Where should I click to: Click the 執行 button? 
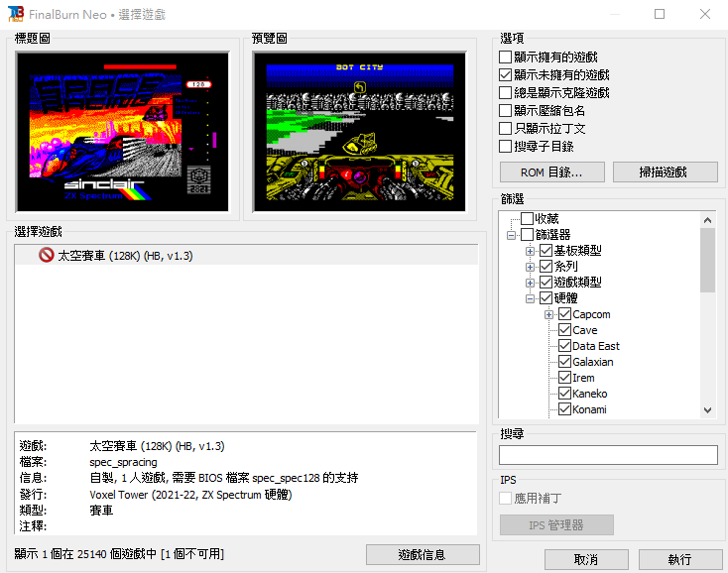(x=680, y=559)
